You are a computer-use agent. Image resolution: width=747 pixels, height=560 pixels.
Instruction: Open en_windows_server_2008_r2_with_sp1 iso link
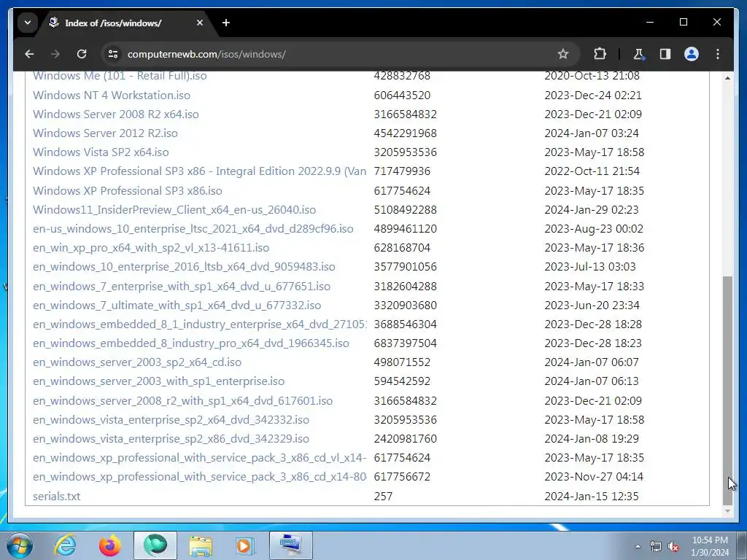(183, 401)
